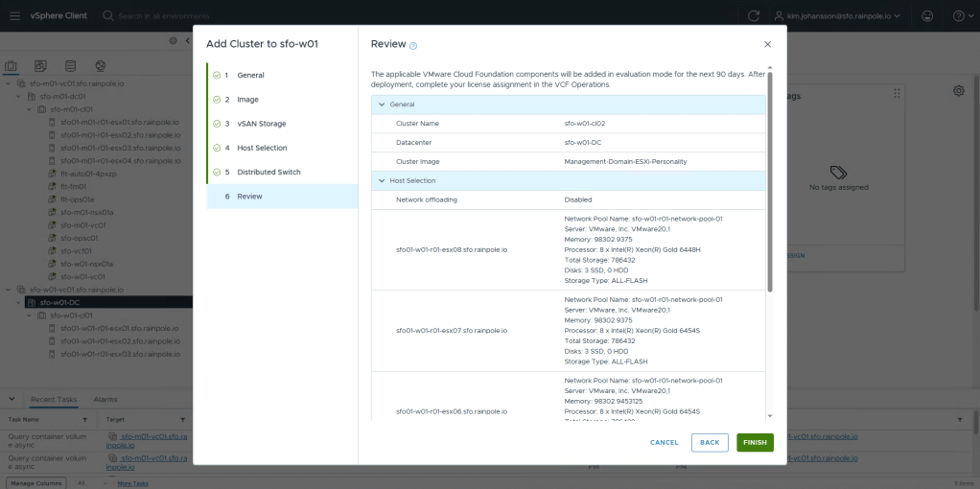
Task: Close the Add Cluster dialog
Action: (767, 44)
